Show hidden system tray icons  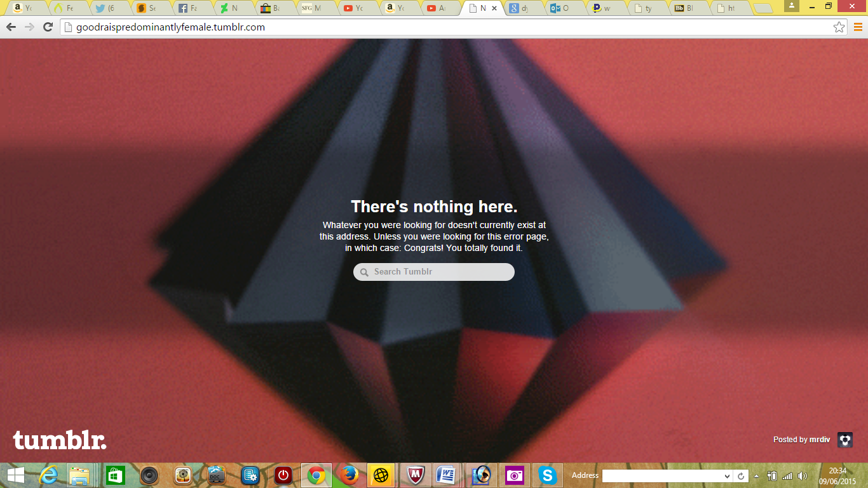756,476
